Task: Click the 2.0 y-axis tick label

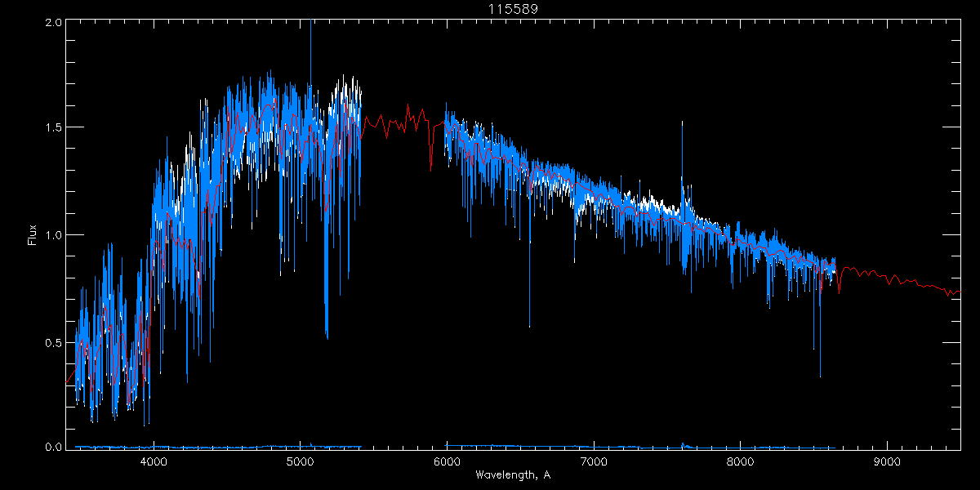Action: 53,22
